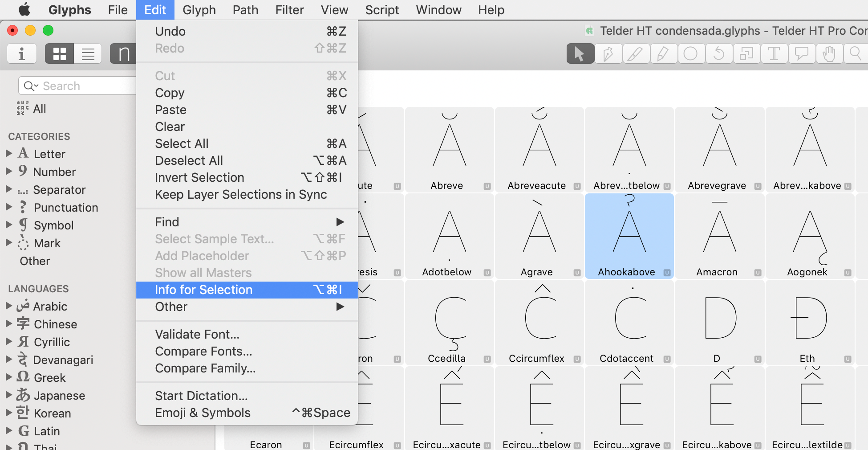Choose the Annotation speech bubble tool
868x450 pixels.
point(802,54)
